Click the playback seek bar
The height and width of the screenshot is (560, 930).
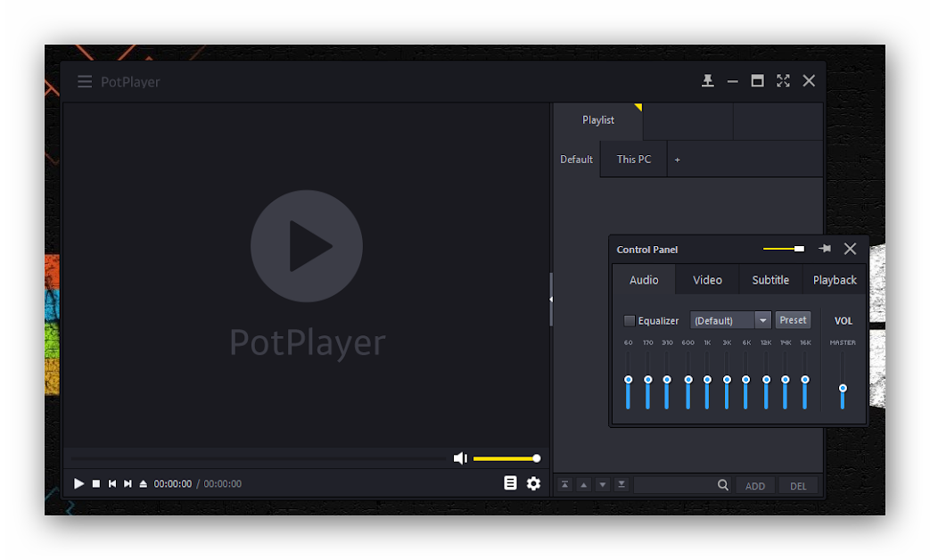[258, 458]
